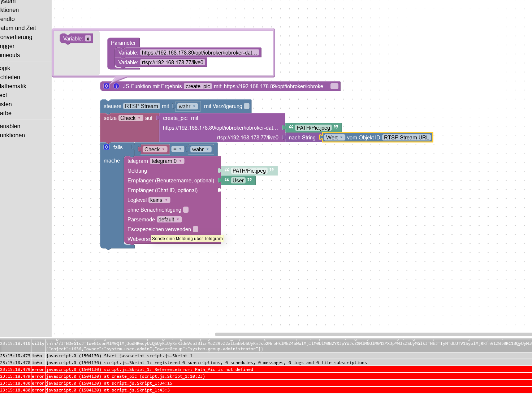532x394 pixels.
Task: Open the Konvertierung toolbox category
Action: pos(16,37)
